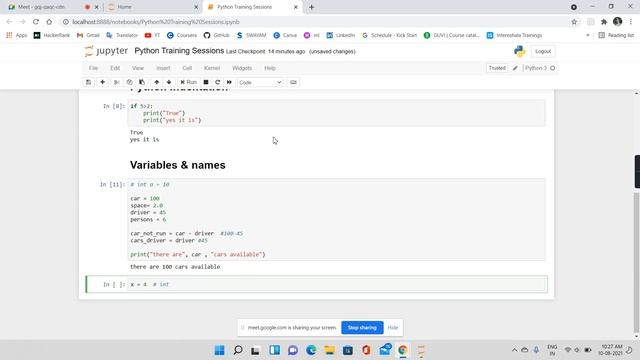This screenshot has width=640, height=360.
Task: Save notebook with the floppy disk icon
Action: 88,82
